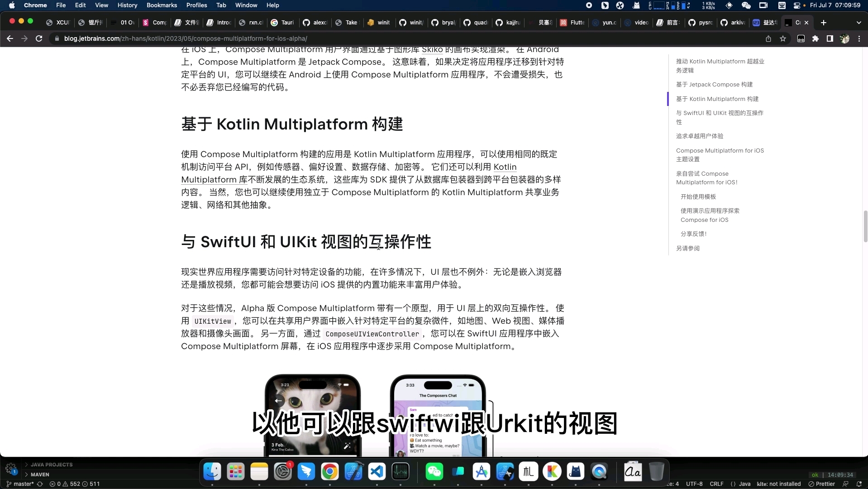This screenshot has width=868, height=489.
Task: Jump to 推动 Kotlin Multiplatform 超越业务逻辑 section
Action: click(720, 66)
